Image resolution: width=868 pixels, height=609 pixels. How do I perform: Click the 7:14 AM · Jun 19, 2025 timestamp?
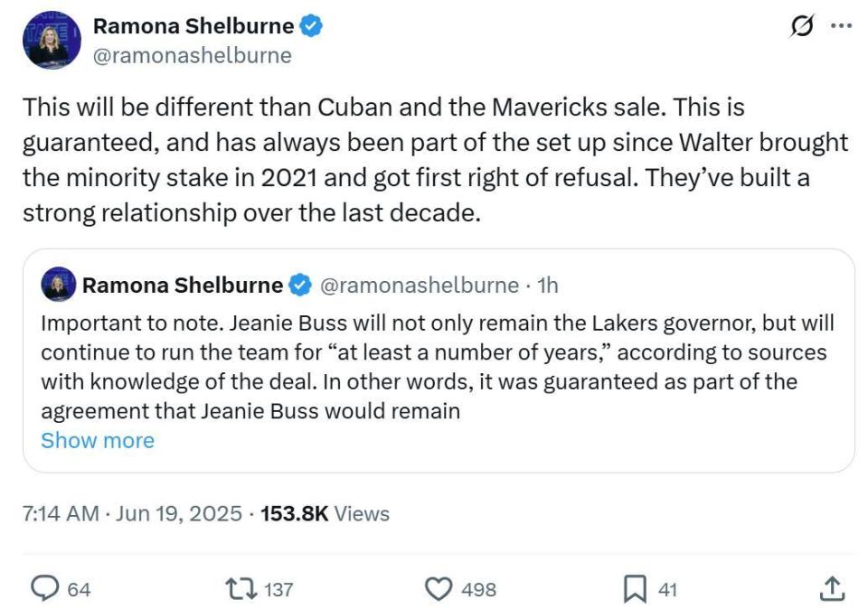(132, 514)
